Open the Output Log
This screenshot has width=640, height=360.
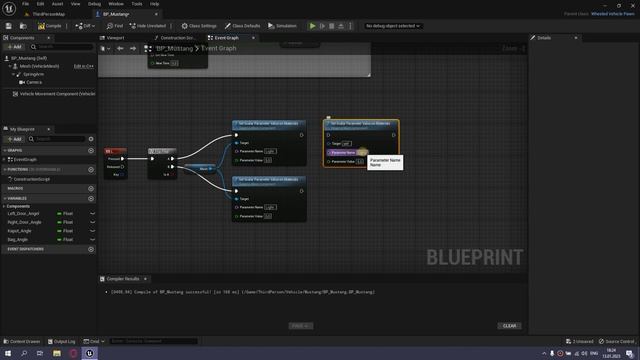(x=62, y=341)
